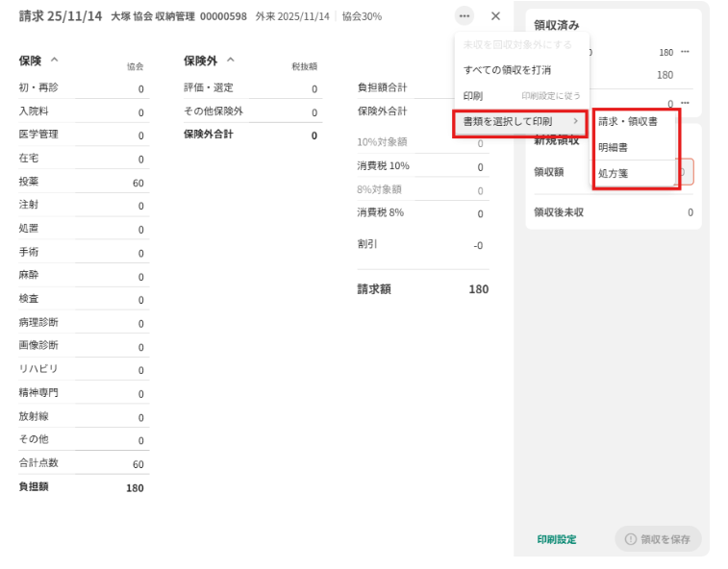The height and width of the screenshot is (569, 728).
Task: Click the 保険外合計 bold row in 保険外
Action: coord(253,135)
